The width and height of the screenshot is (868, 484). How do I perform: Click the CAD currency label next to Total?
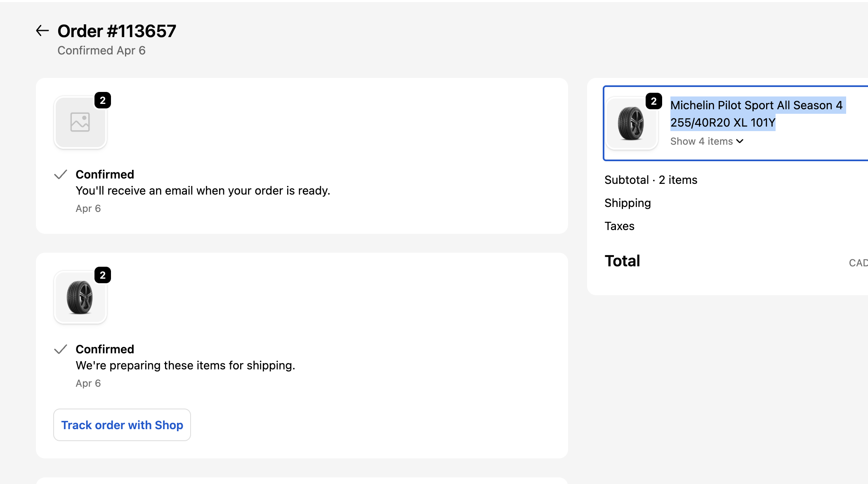[859, 263]
